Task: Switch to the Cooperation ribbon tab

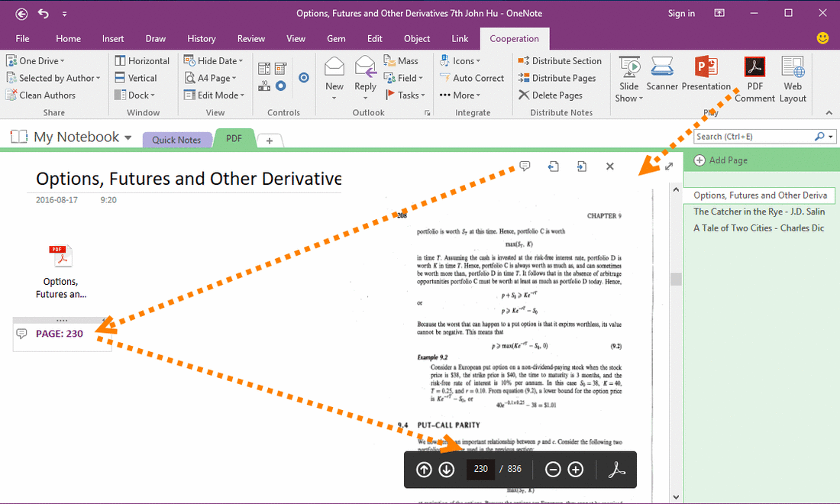Action: coord(514,37)
